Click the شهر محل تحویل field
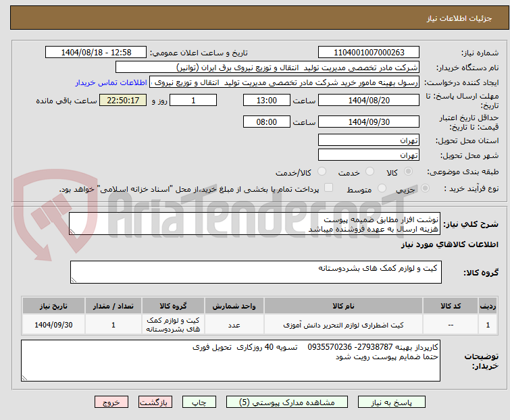The image size is (510, 420). click(x=369, y=155)
